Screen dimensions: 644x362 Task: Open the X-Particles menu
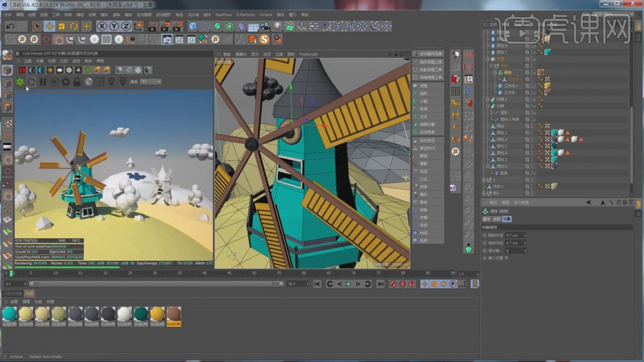click(245, 14)
